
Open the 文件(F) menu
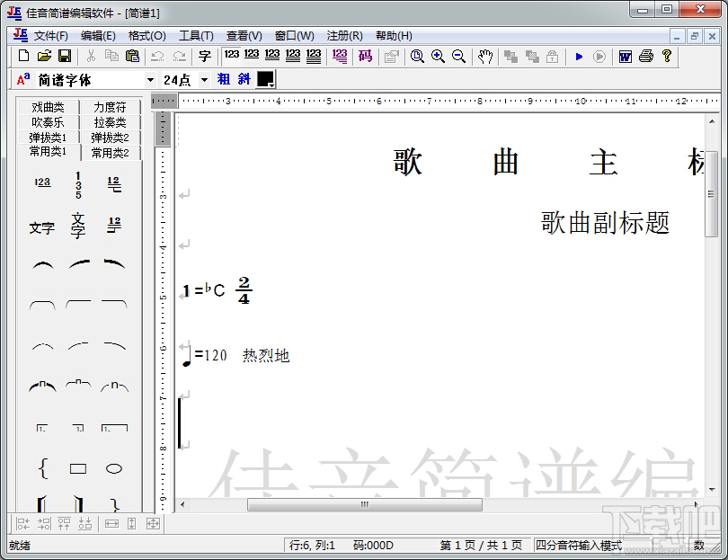click(51, 36)
